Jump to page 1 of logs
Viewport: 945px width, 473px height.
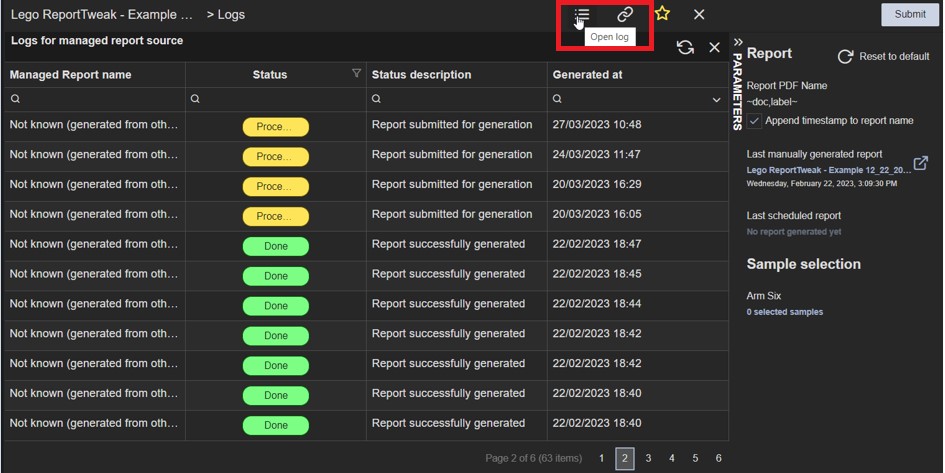(x=602, y=458)
